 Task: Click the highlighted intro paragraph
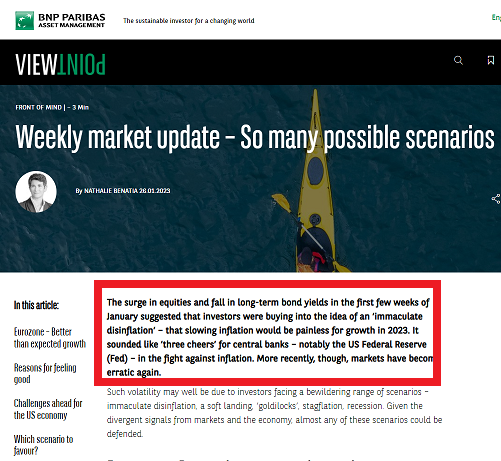point(268,337)
